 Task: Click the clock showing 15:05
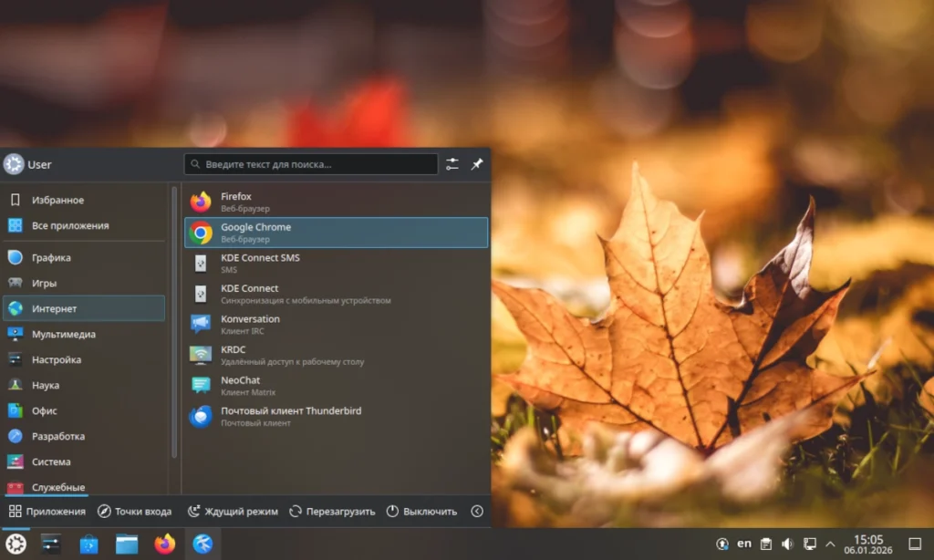click(x=868, y=544)
